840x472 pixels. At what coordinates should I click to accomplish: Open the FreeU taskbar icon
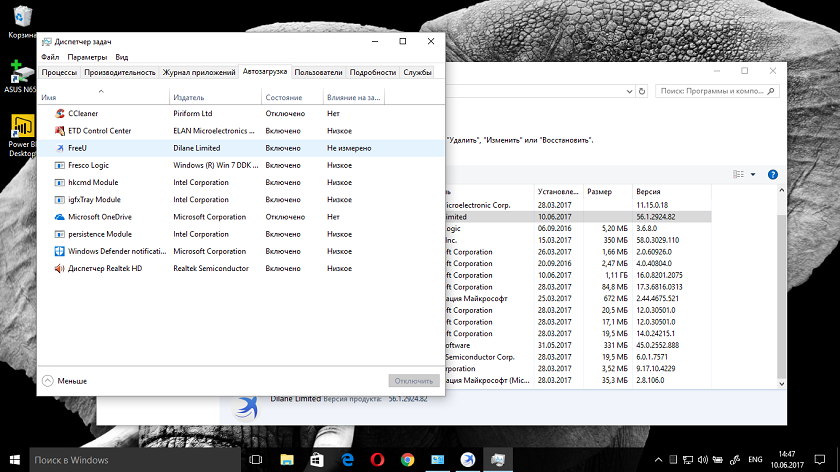[468, 460]
